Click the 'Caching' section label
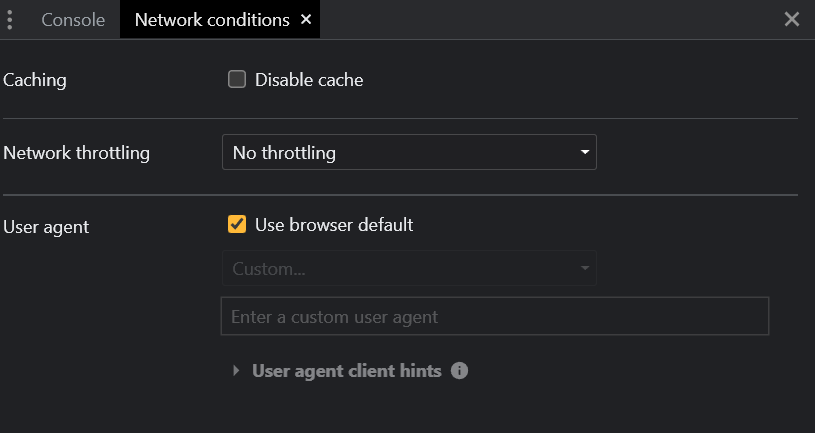 point(35,80)
